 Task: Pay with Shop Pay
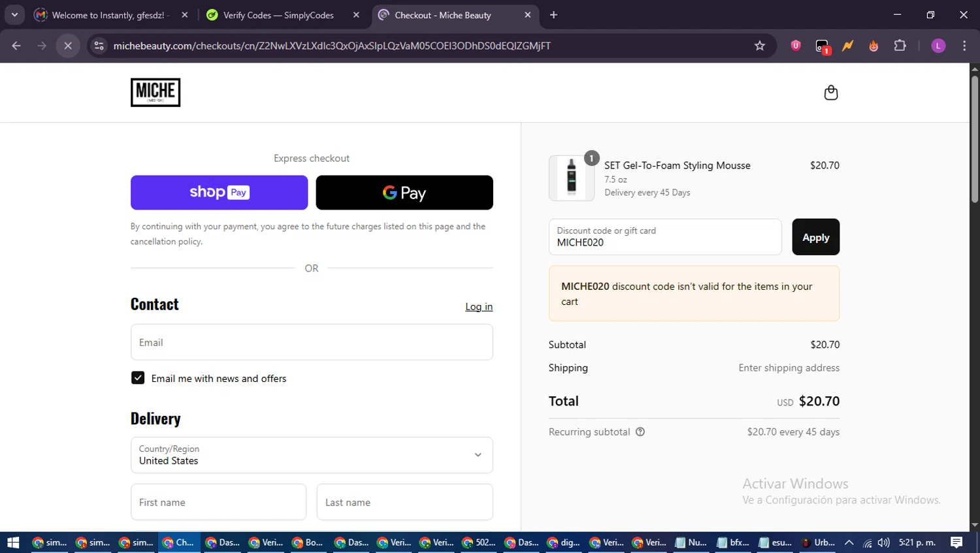[x=219, y=193]
